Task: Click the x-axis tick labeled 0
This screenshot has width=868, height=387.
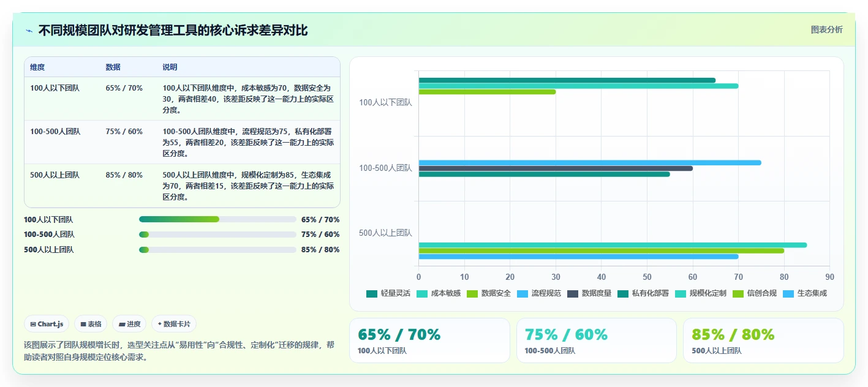Action: coord(419,277)
